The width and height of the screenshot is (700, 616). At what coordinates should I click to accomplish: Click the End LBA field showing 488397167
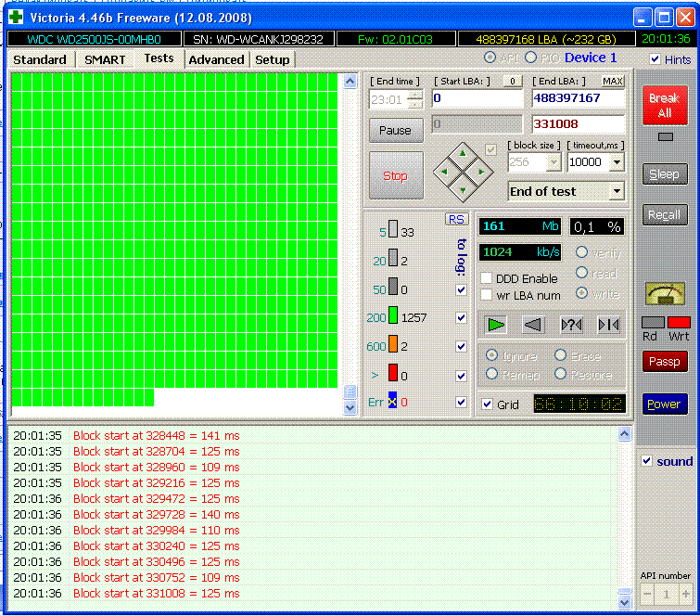click(x=579, y=98)
